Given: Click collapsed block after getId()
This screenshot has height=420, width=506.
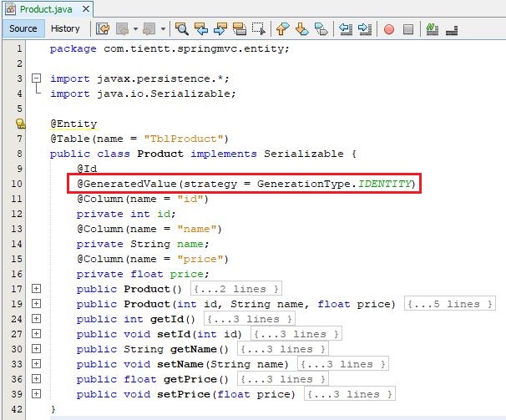Looking at the screenshot, I should tap(250, 319).
